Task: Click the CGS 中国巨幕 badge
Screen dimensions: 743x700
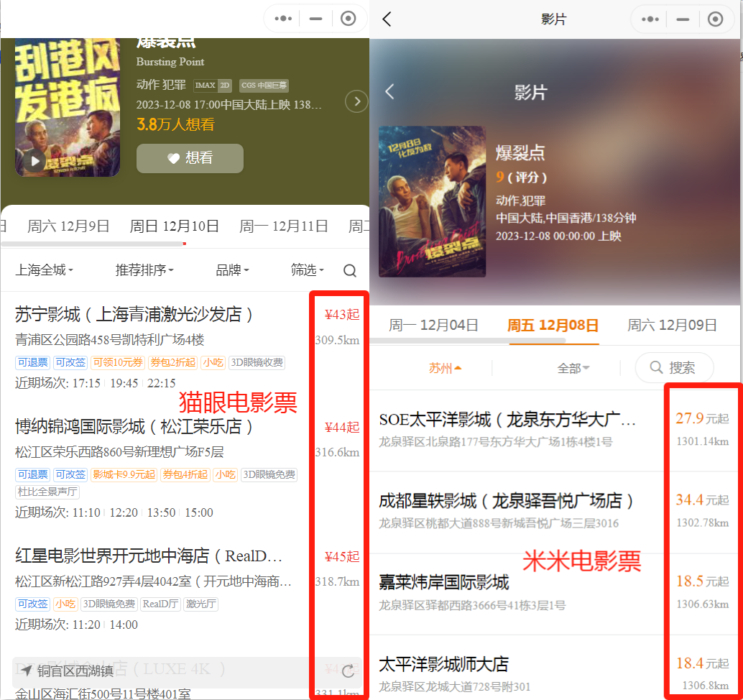Action: coord(264,86)
